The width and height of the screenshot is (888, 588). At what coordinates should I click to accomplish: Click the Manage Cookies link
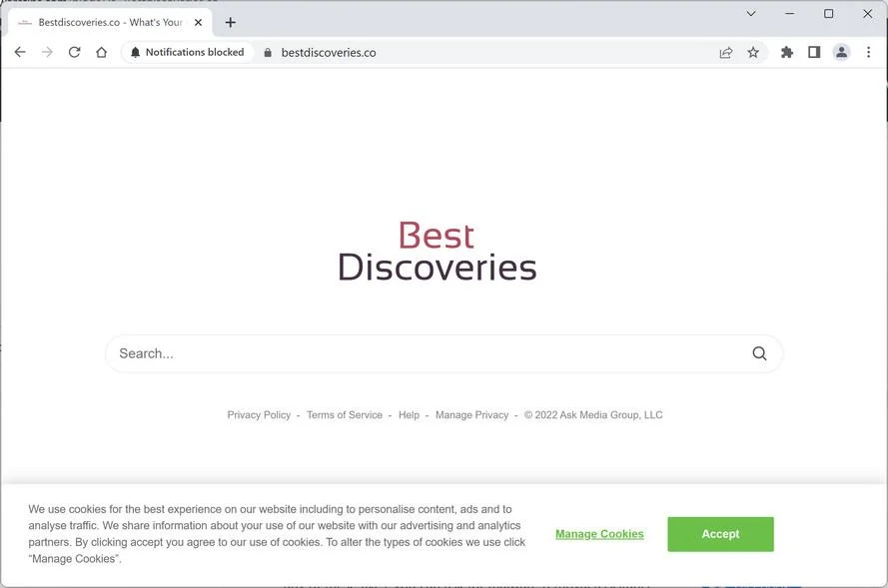pos(599,534)
